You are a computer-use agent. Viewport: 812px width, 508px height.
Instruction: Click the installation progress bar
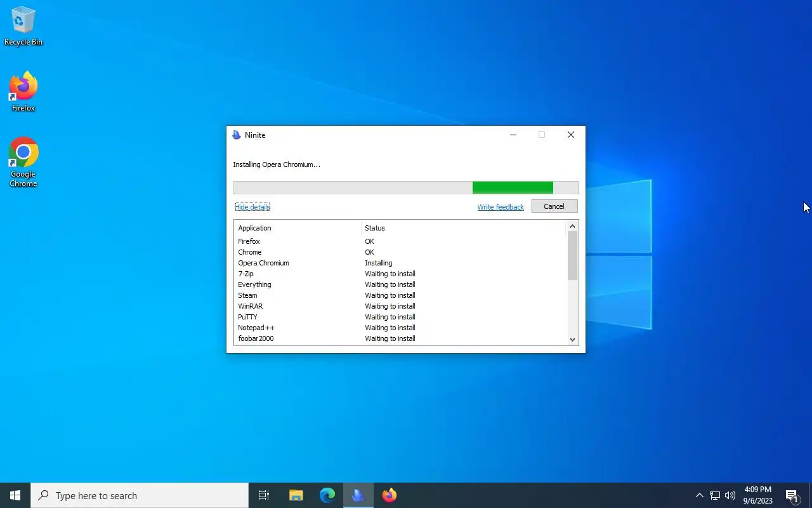click(406, 187)
